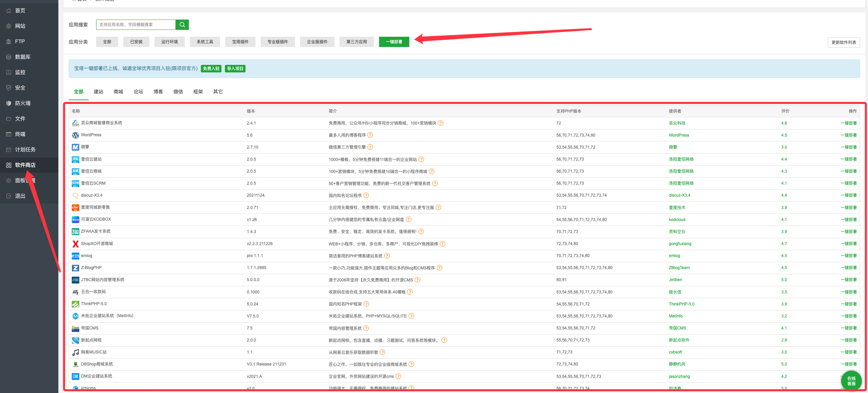Click the green 导入项目 button
868x393 pixels.
click(235, 69)
